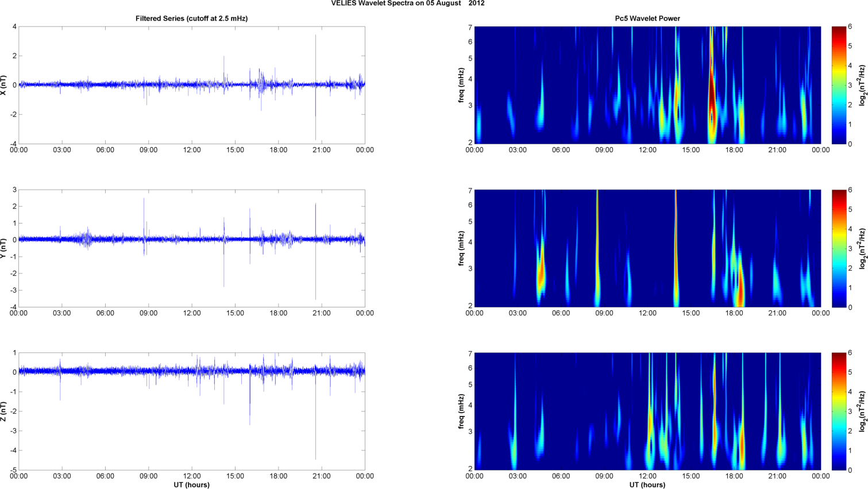
Task: Click UT (hours) label under Z wavelet spectrogram
Action: [647, 485]
